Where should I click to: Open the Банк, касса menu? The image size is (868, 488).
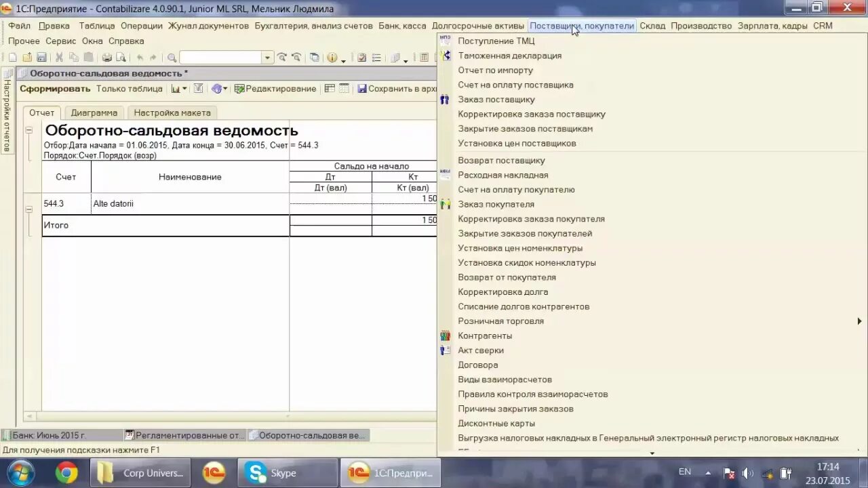pyautogui.click(x=402, y=26)
